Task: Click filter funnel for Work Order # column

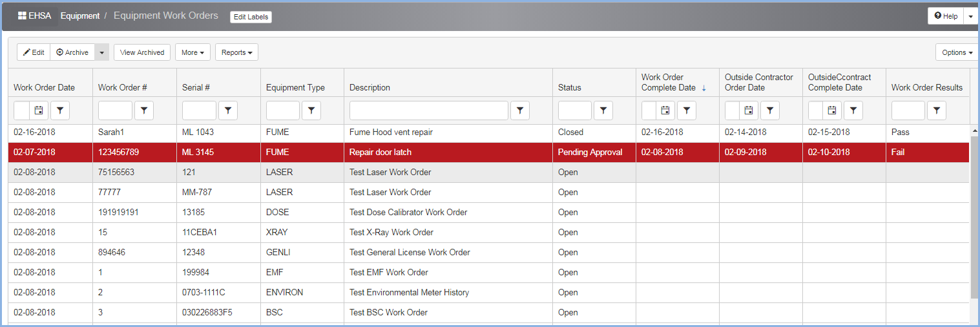Action: click(x=144, y=111)
